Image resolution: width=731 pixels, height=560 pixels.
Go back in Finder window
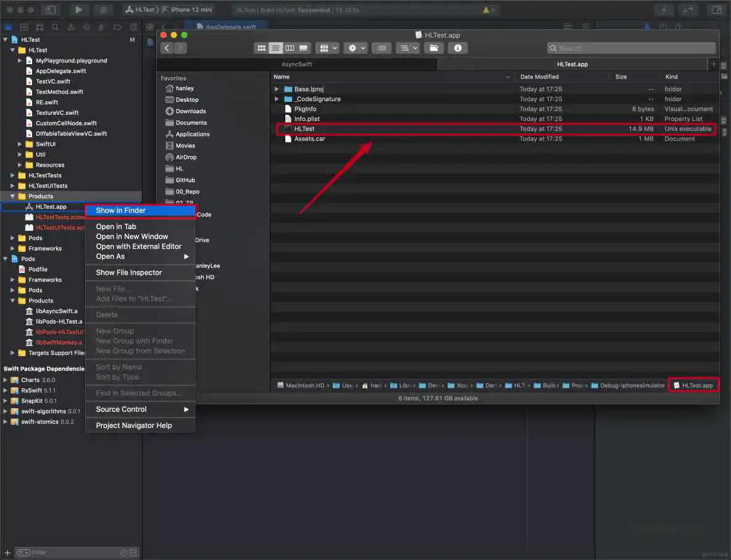click(167, 48)
